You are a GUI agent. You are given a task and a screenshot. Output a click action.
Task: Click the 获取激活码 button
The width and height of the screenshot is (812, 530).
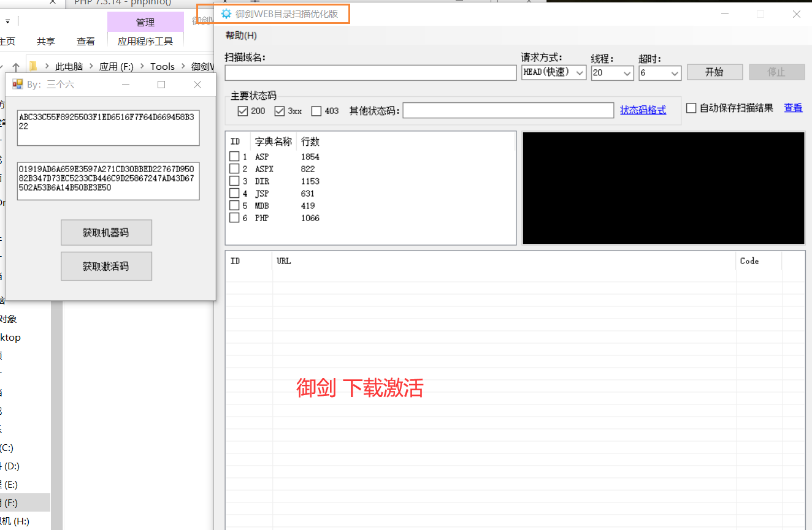[106, 267]
